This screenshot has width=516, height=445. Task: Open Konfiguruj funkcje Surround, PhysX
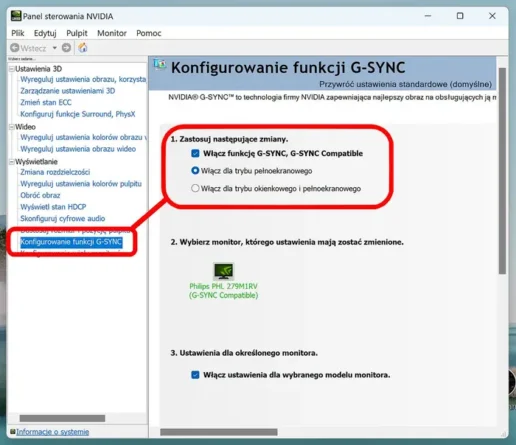(x=78, y=114)
